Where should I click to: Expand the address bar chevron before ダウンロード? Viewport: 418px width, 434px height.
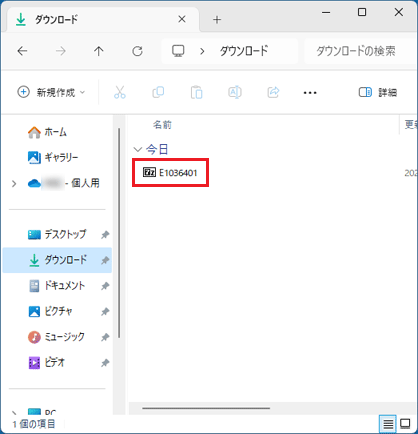click(x=202, y=51)
